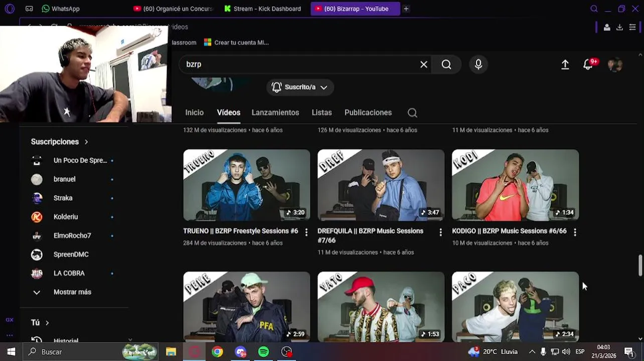Open the notifications bell

[588, 65]
